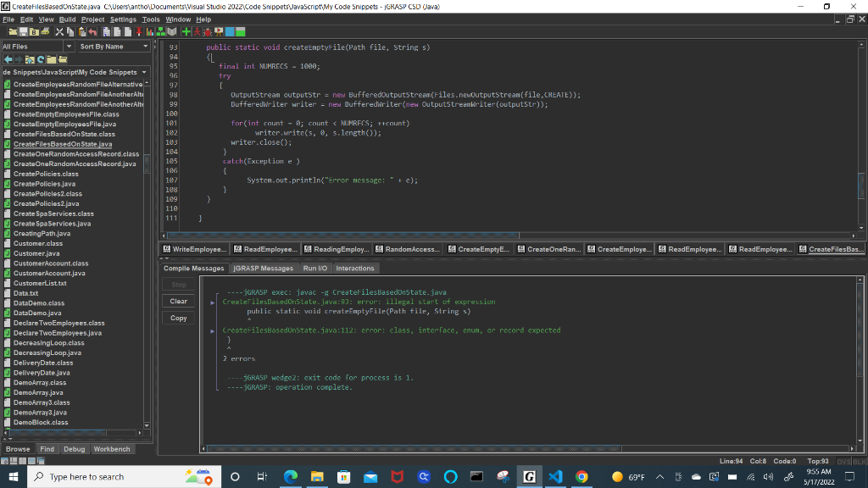Viewport: 868px width, 488px height.
Task: Open the Settings menu
Action: pos(124,19)
